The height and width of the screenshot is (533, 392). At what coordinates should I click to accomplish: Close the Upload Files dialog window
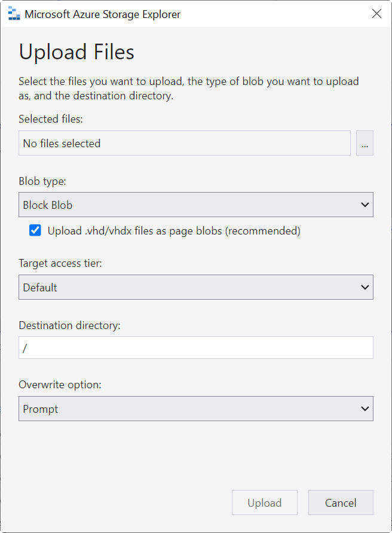376,14
